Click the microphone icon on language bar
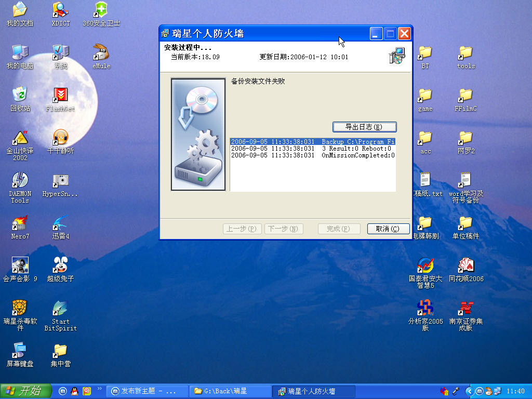This screenshot has width=532, height=399. [x=457, y=391]
